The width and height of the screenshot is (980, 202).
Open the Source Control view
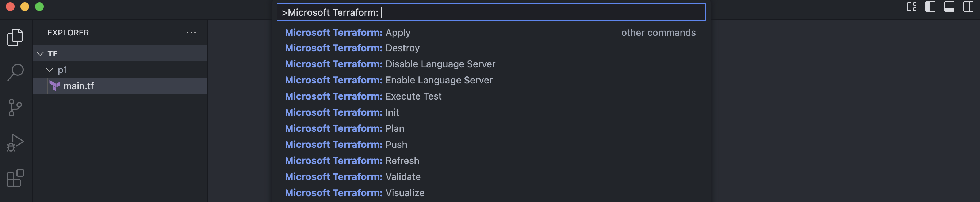(x=15, y=108)
